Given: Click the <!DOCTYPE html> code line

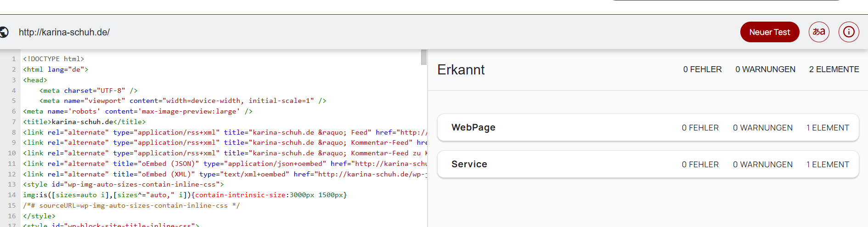Looking at the screenshot, I should pyautogui.click(x=54, y=59).
